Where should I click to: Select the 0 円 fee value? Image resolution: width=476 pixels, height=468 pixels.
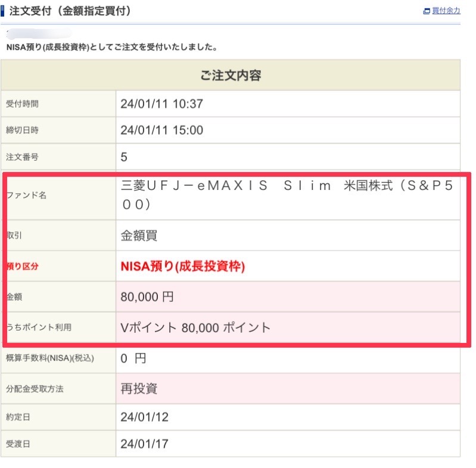tap(133, 358)
